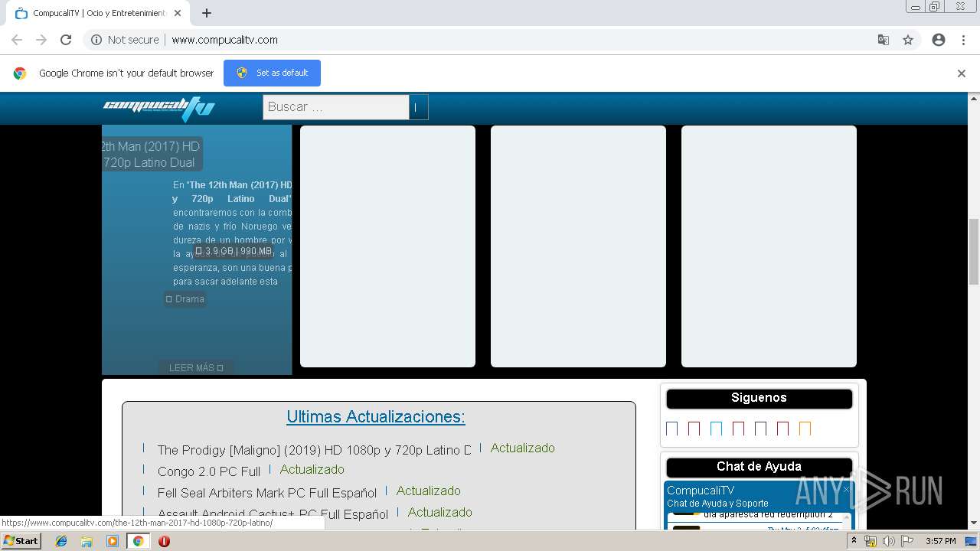Screen dimensions: 980x551
Task: Switch to Chrome taskbar button
Action: tap(138, 541)
